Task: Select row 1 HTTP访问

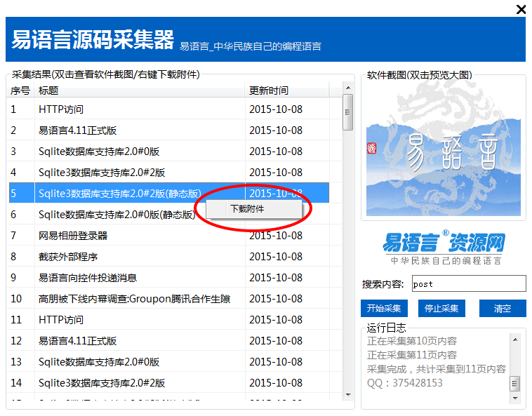Action: (168, 109)
